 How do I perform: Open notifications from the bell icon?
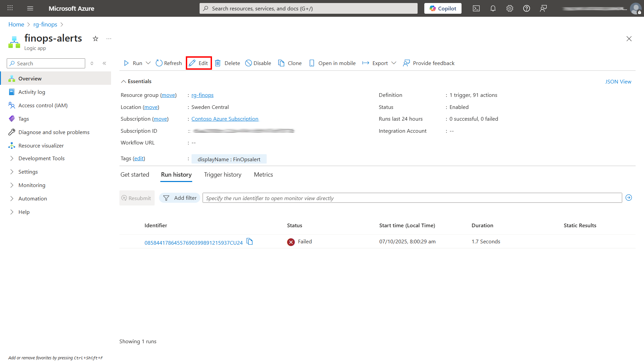(493, 8)
